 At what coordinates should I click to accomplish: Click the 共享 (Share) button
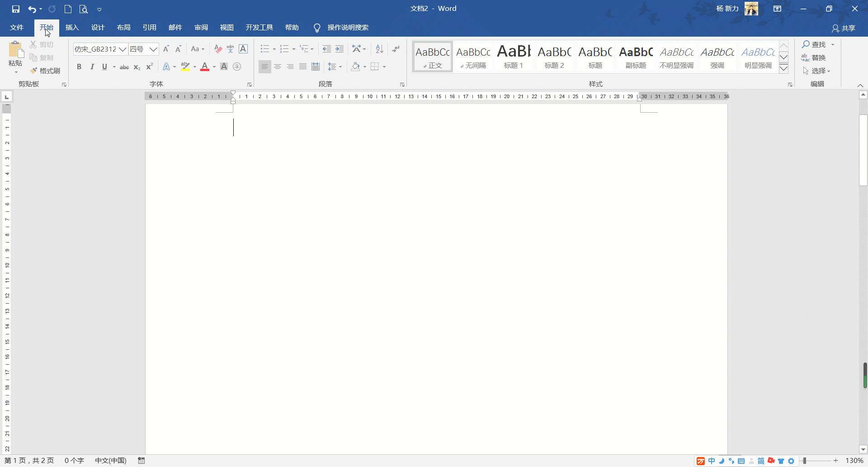(844, 28)
